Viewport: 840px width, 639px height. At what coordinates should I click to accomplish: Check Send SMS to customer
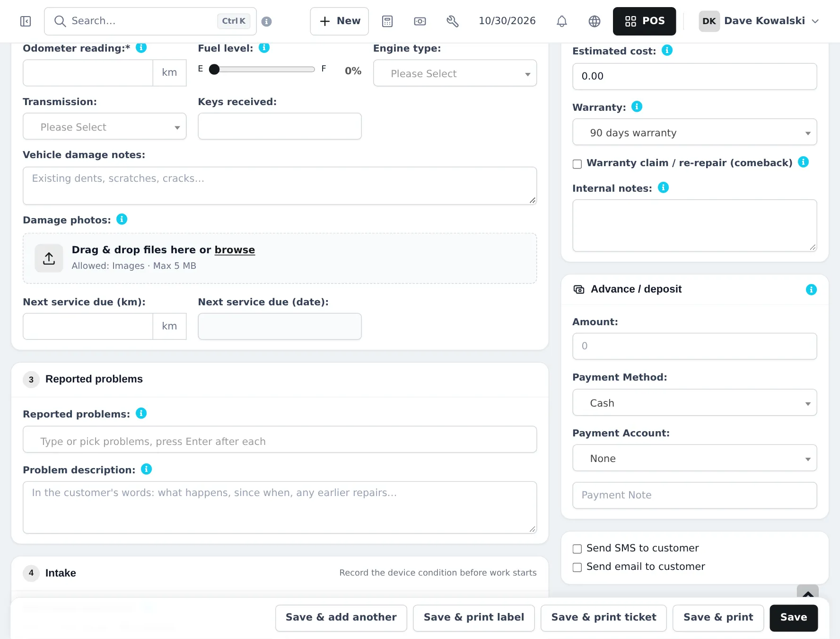(x=577, y=549)
